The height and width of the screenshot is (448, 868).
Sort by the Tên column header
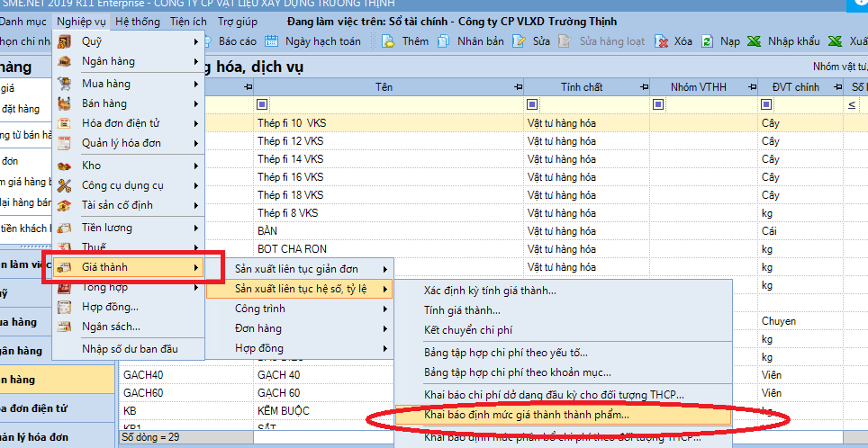pyautogui.click(x=384, y=87)
